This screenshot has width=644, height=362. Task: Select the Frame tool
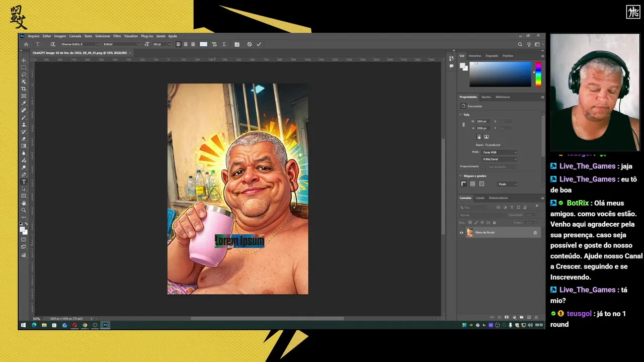click(24, 96)
